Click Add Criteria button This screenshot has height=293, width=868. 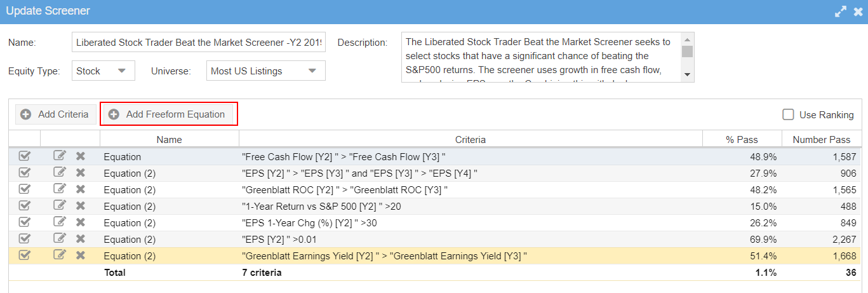[55, 114]
